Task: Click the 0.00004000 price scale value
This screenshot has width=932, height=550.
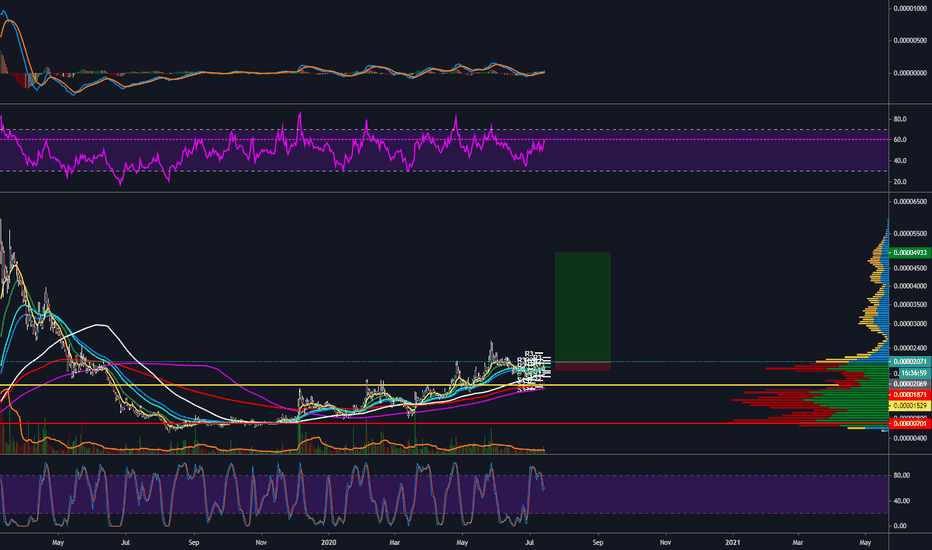Action: 910,286
